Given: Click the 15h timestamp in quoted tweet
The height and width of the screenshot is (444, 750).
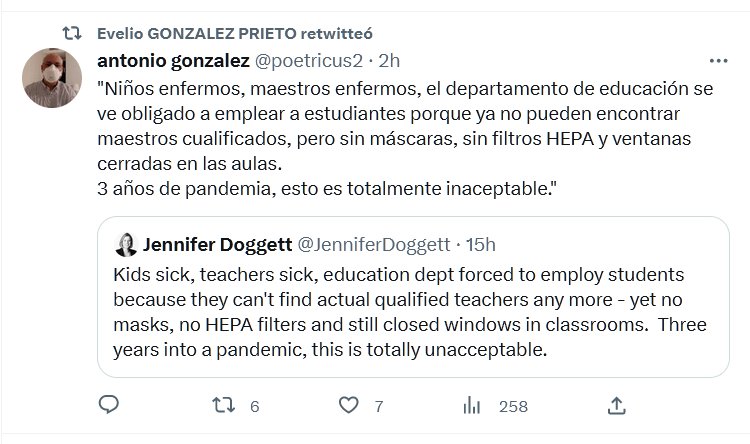Looking at the screenshot, I should (x=481, y=244).
